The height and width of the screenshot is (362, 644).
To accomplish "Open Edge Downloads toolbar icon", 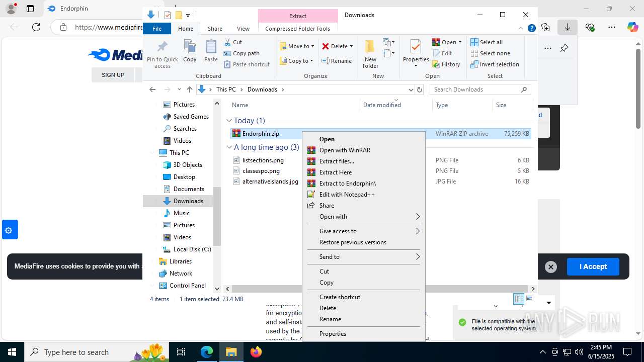I will (568, 27).
